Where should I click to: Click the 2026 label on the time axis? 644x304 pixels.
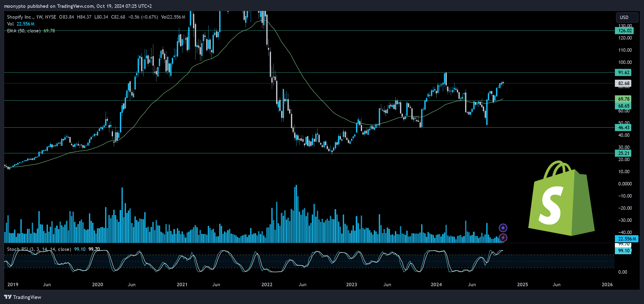click(607, 284)
